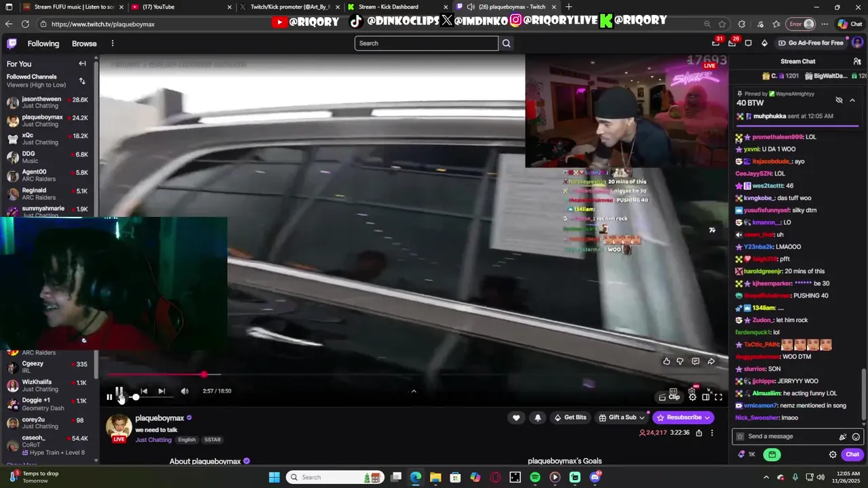Open chat celebration party icon

click(x=843, y=436)
